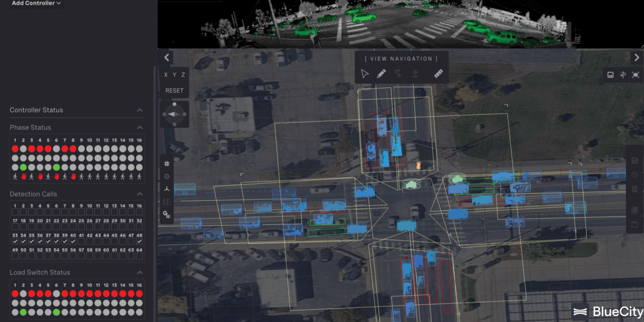
Task: Enable detection call checkbox 1
Action: coord(15,213)
